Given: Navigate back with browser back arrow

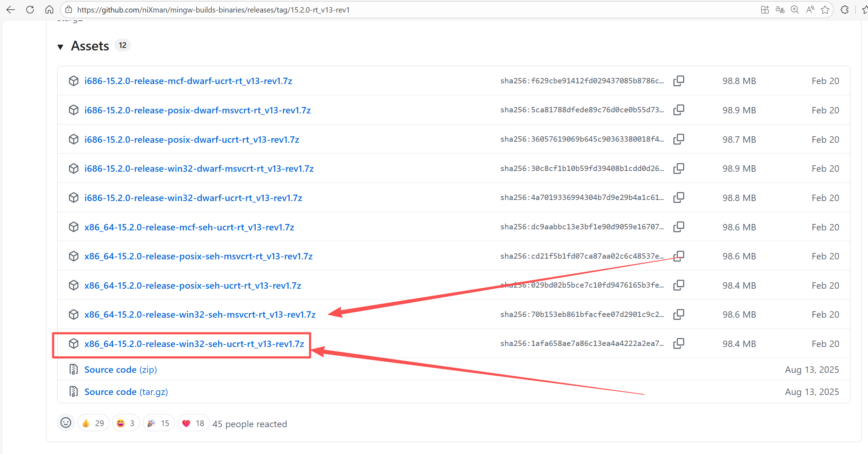Looking at the screenshot, I should [x=11, y=10].
